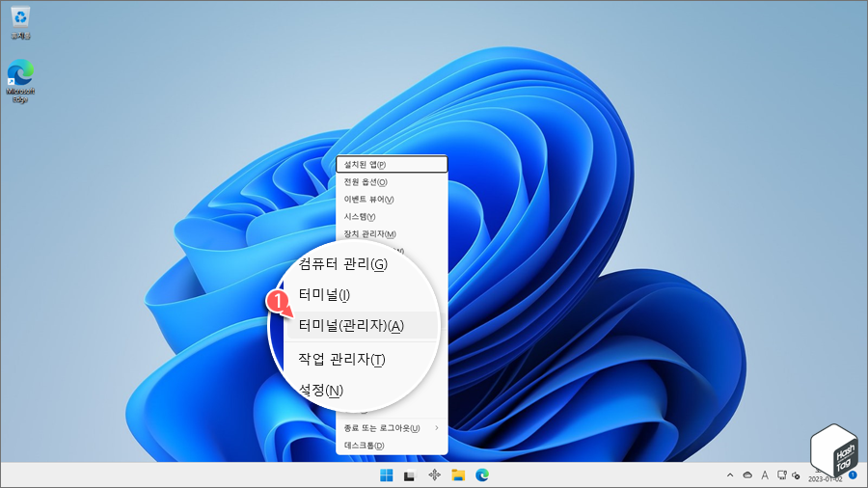Click 데스크톱(D) at the menu bottom
This screenshot has height=488, width=868.
(392, 446)
